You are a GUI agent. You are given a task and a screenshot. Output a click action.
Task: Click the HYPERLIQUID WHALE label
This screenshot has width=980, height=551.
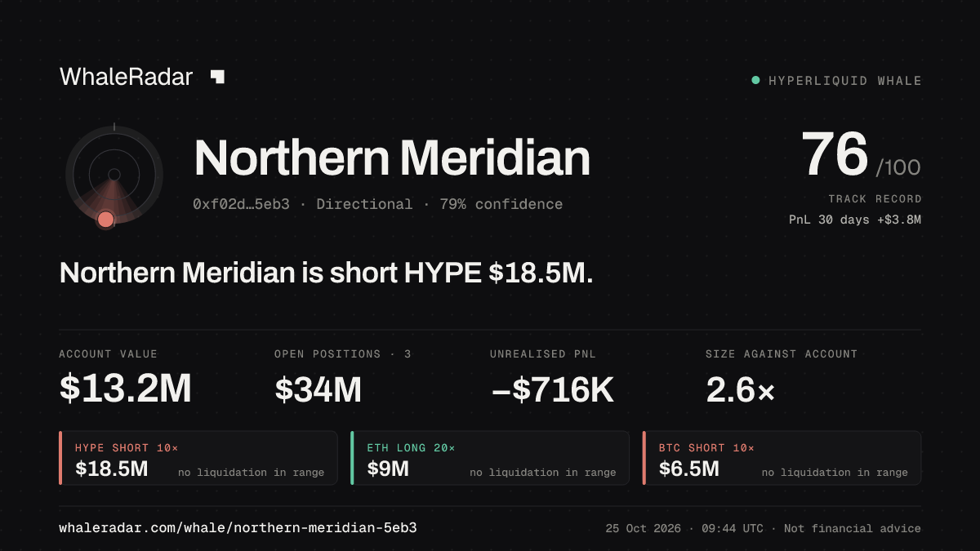[x=845, y=81]
